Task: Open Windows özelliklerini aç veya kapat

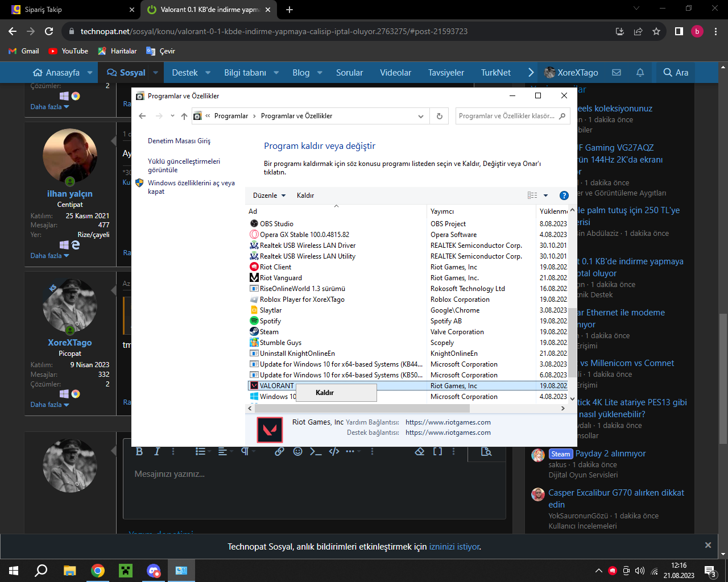Action: pyautogui.click(x=191, y=187)
